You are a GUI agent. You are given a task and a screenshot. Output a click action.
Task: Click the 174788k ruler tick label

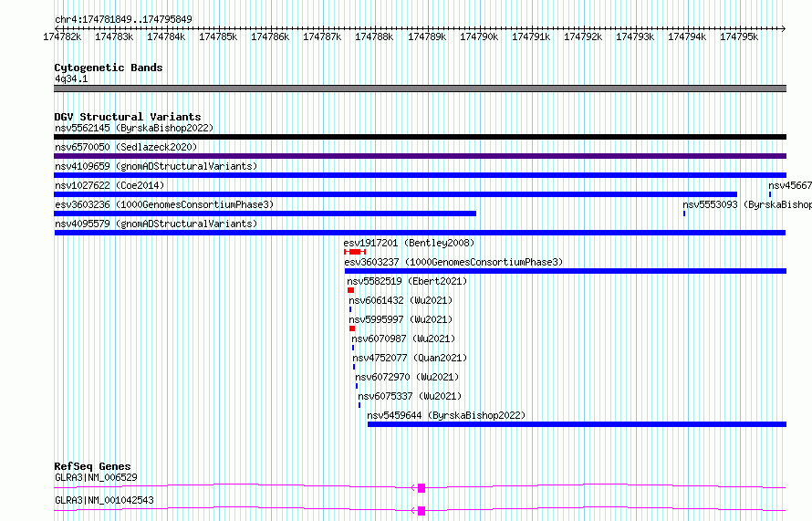point(374,36)
